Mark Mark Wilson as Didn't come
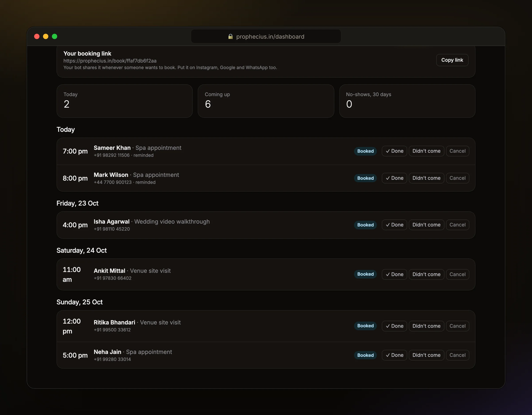This screenshot has width=532, height=415. (426, 178)
